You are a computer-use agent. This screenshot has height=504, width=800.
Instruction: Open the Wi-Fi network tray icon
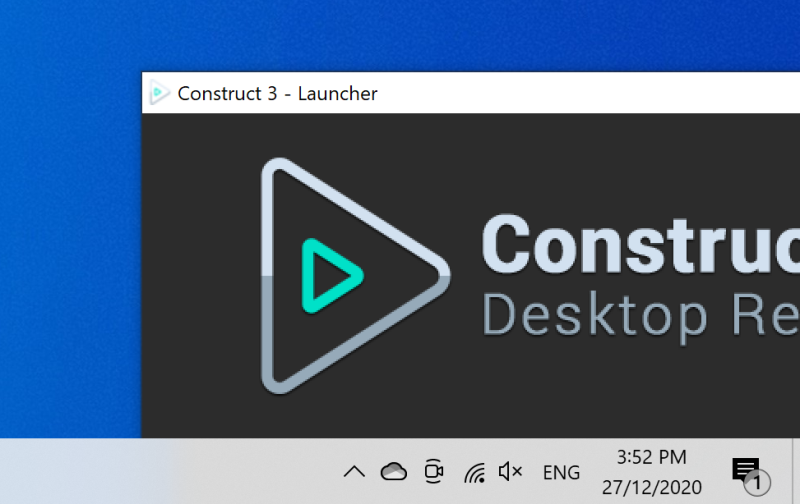point(474,472)
